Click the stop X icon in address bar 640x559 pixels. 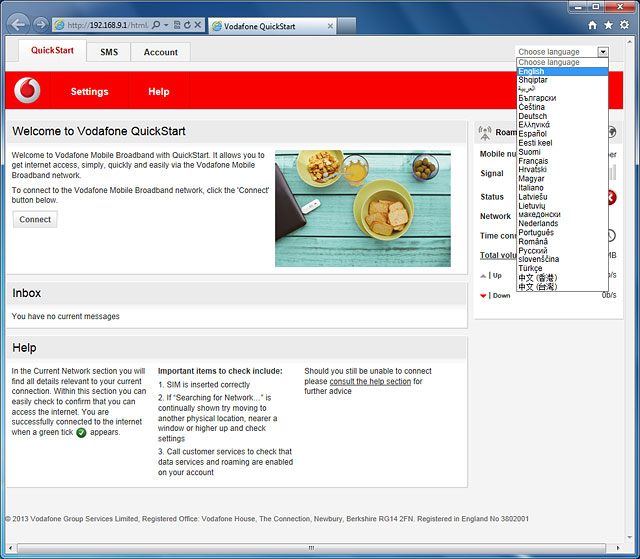click(198, 25)
